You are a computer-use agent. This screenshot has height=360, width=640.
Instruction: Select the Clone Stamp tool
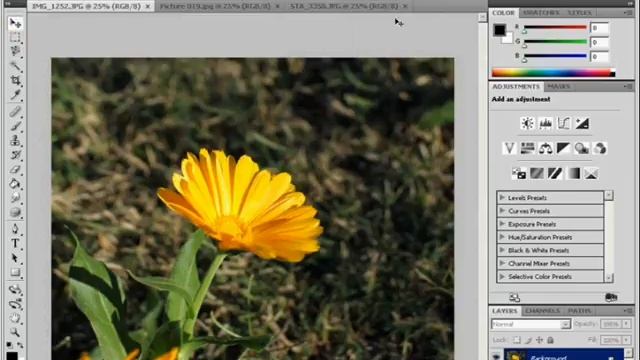15,140
